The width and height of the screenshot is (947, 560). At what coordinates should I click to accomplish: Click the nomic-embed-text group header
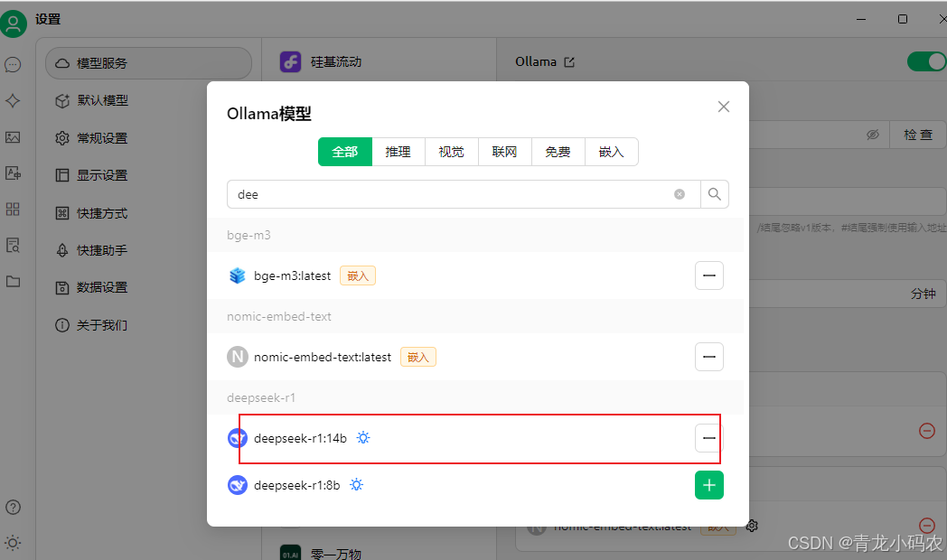pos(475,316)
